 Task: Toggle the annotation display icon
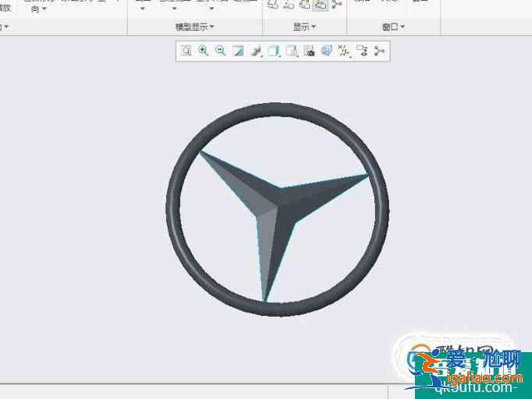point(362,51)
